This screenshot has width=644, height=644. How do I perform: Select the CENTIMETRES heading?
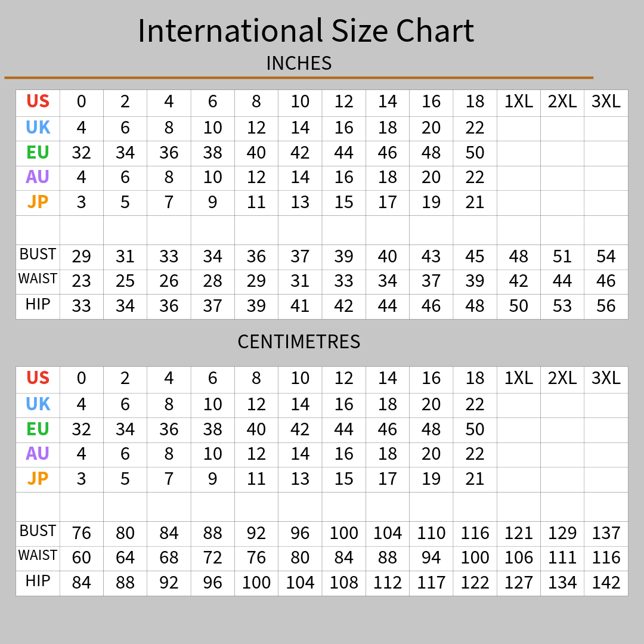point(299,342)
